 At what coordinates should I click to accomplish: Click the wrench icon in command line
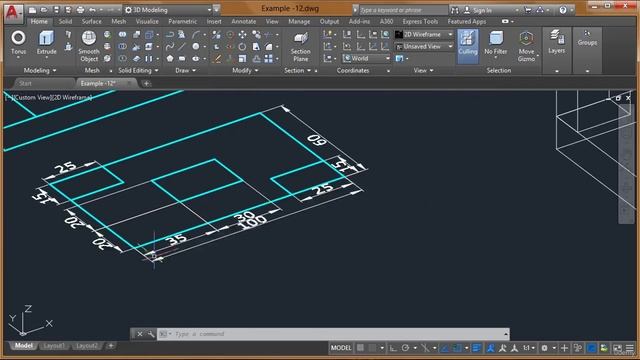[151, 334]
